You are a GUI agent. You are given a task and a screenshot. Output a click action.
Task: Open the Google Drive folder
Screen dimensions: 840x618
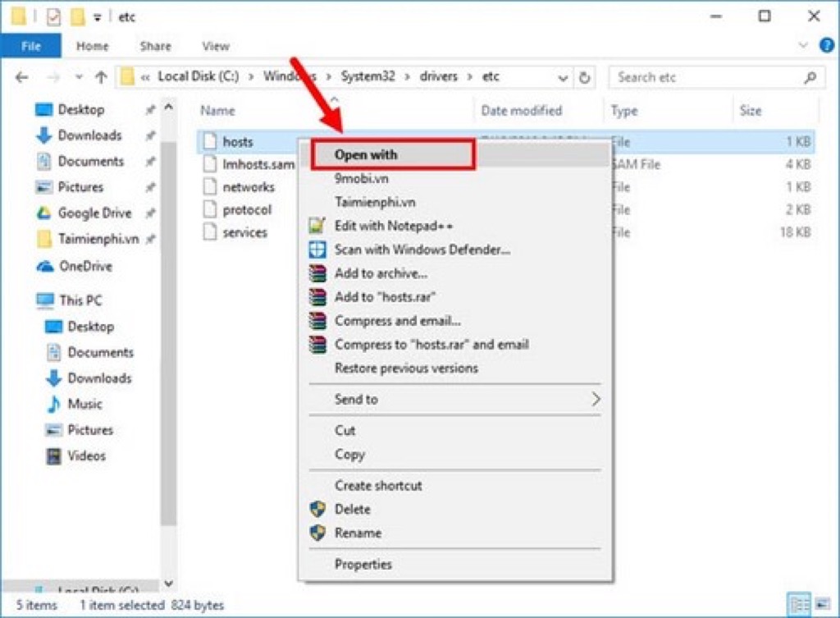point(94,213)
